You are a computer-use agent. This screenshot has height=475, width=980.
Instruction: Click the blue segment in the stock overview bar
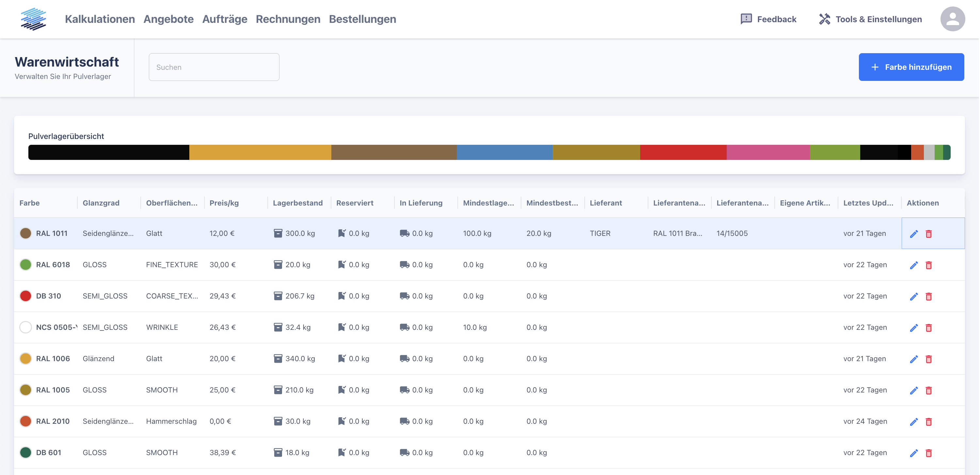coord(504,152)
